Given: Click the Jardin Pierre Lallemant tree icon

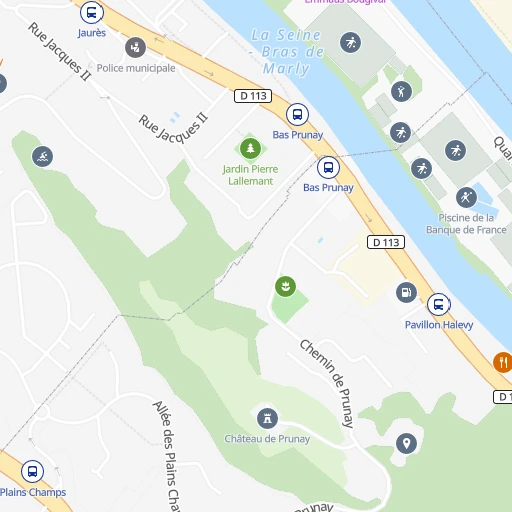Looking at the screenshot, I should point(250,148).
